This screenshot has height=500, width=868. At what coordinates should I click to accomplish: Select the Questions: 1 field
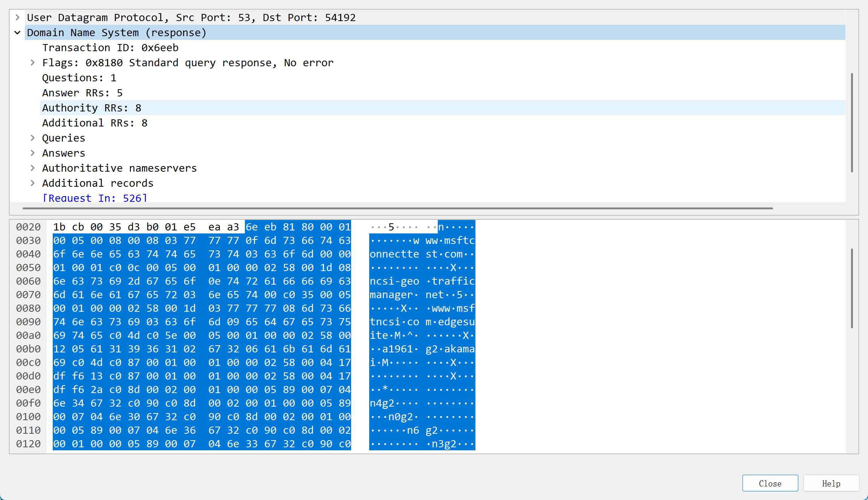(x=79, y=78)
